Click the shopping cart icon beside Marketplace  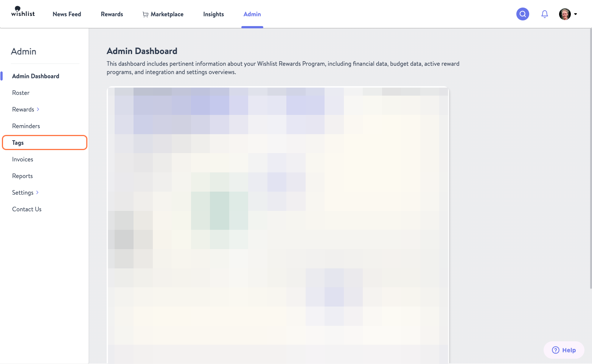coord(146,14)
